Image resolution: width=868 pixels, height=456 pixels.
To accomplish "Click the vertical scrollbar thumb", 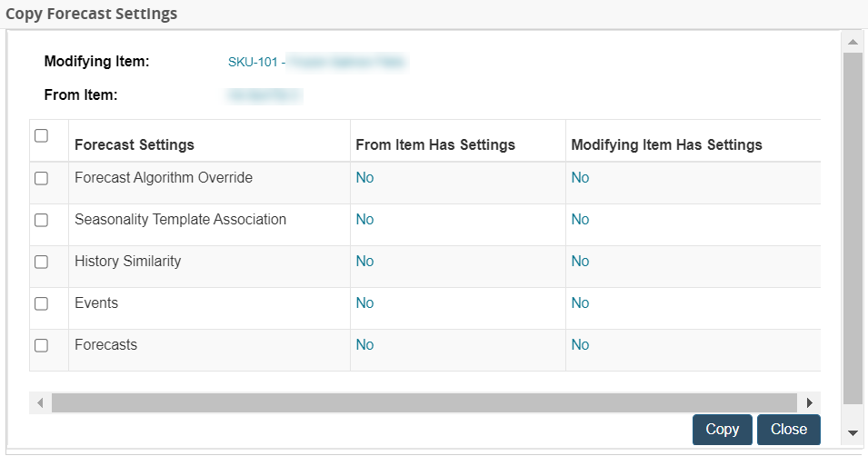I will click(853, 227).
